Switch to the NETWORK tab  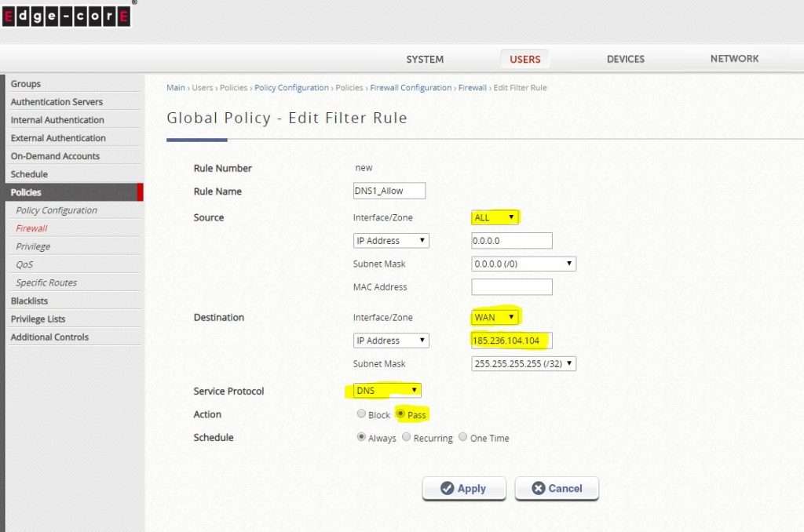[x=734, y=58]
